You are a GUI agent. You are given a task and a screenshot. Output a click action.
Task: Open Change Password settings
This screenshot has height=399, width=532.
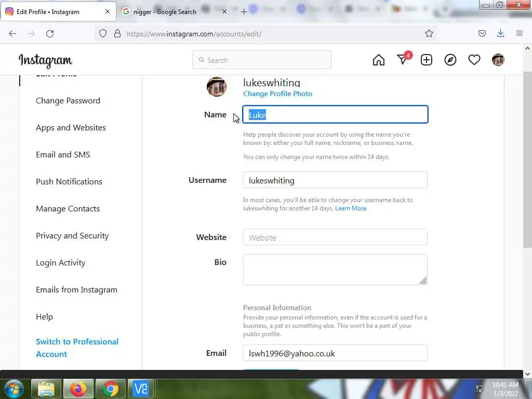(x=68, y=101)
